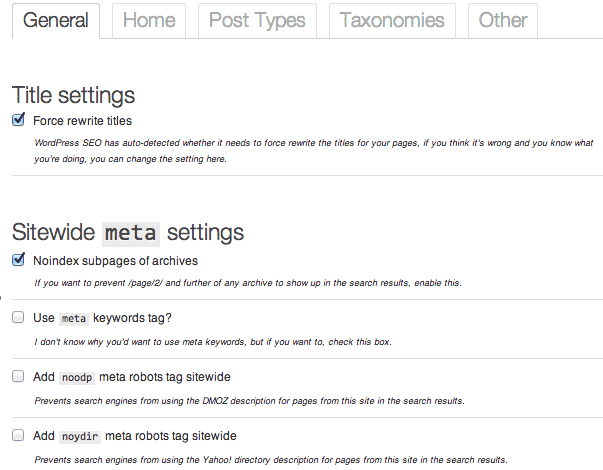
Task: Check the Add noydir meta robots checkbox
Action: point(18,435)
